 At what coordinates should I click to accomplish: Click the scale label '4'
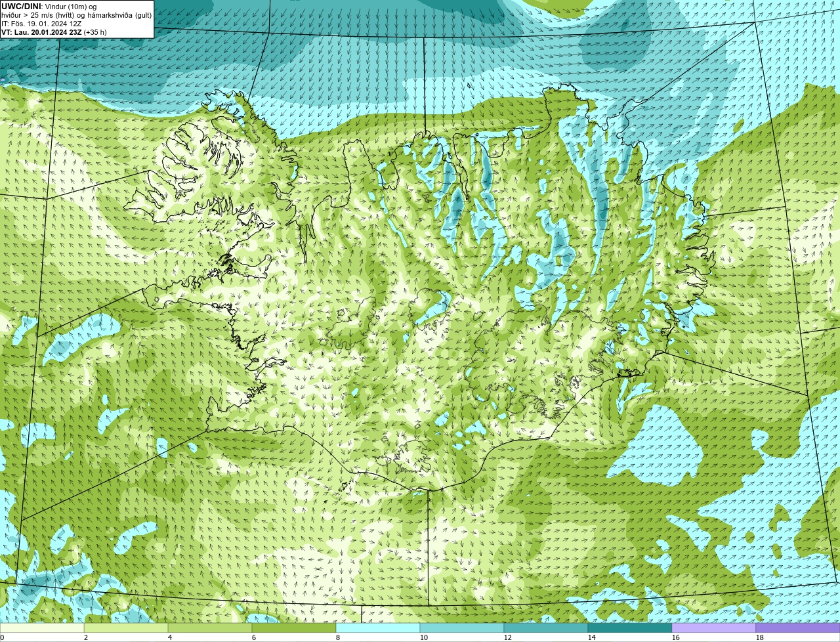pyautogui.click(x=170, y=637)
